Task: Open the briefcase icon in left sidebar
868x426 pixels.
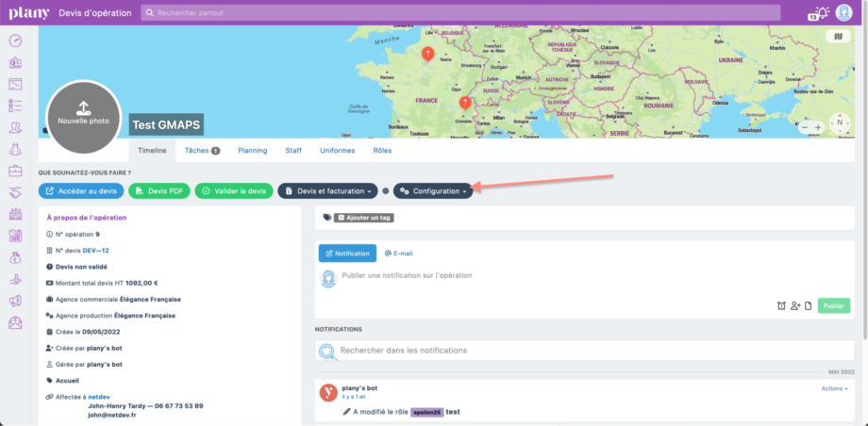Action: (15, 171)
